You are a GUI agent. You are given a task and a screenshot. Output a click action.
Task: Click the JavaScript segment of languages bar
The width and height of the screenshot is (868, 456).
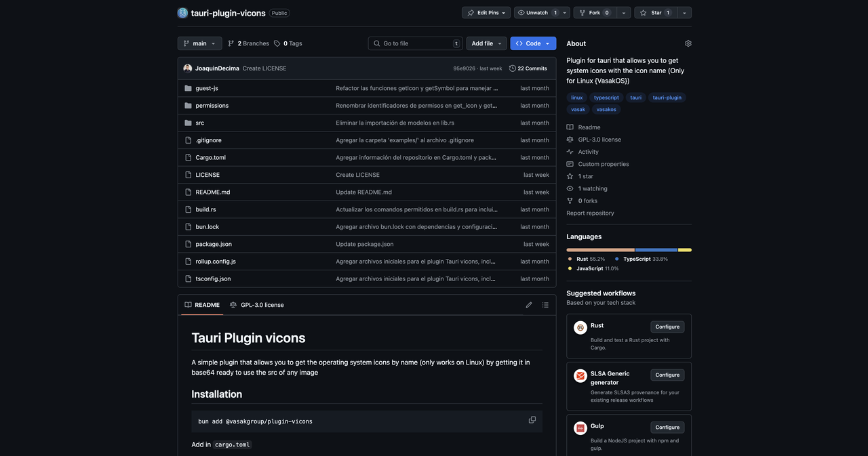click(685, 250)
